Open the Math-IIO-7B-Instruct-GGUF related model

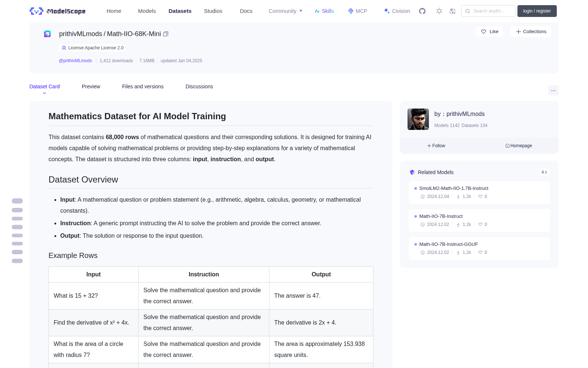479,248
